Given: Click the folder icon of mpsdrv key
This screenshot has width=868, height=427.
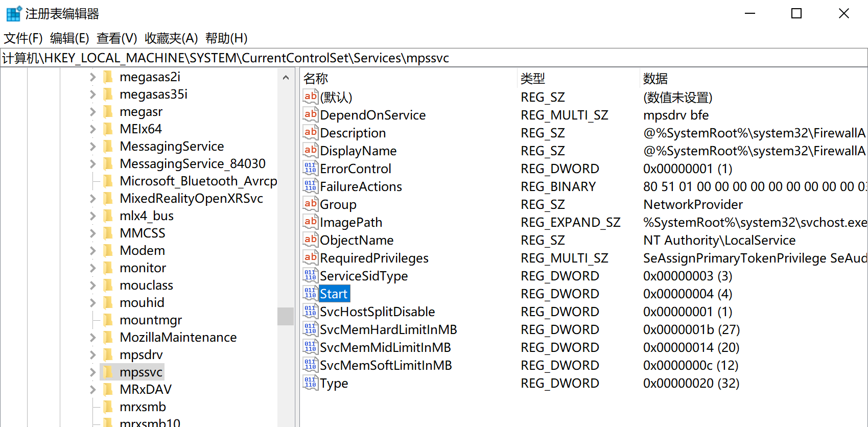Looking at the screenshot, I should [108, 354].
